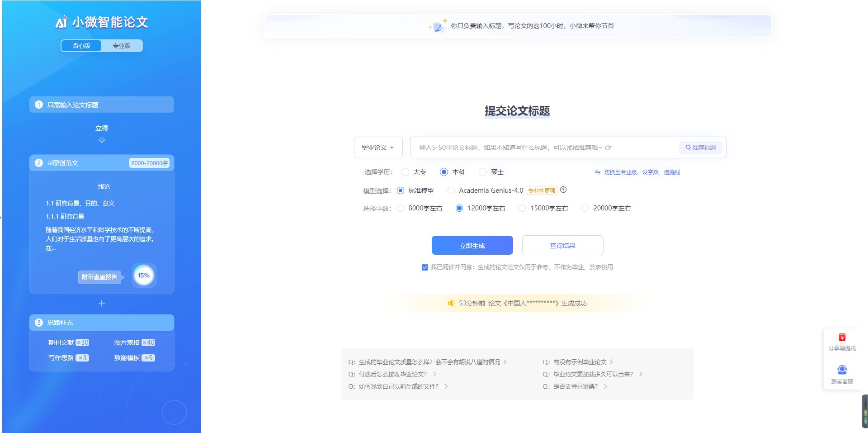The image size is (868, 433).
Task: Click 写作思路 ×3 item
Action: [x=69, y=358]
